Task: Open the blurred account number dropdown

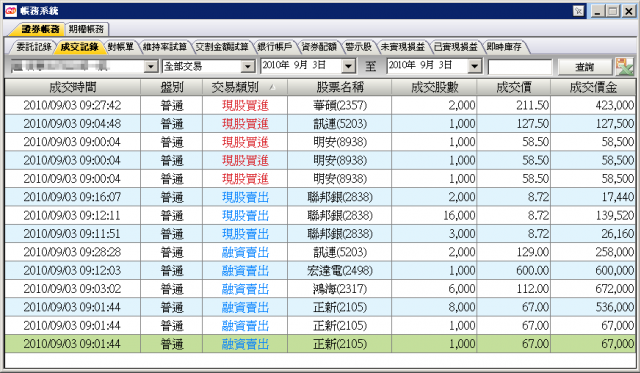Action: pos(151,66)
